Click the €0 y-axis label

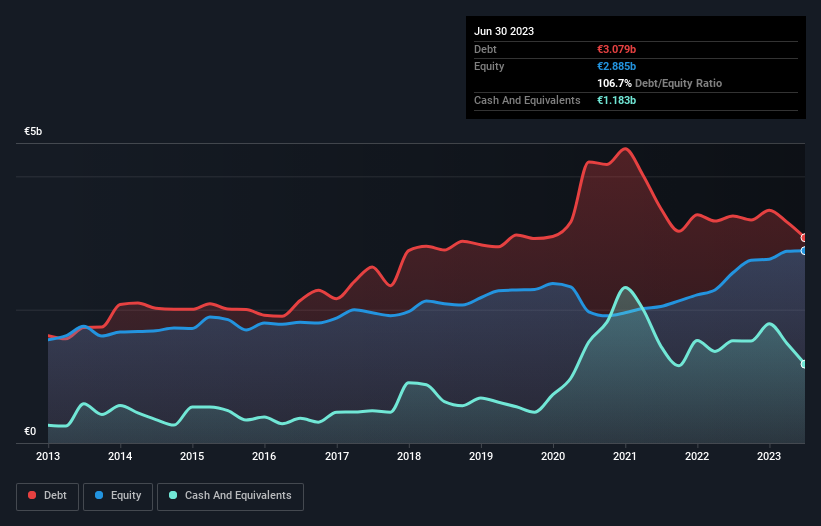point(30,431)
